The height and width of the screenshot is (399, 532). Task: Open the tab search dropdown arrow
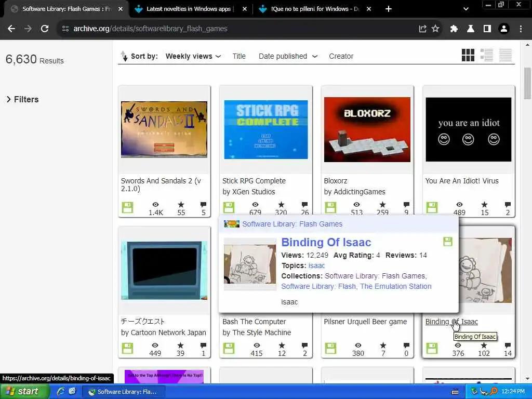(466, 9)
